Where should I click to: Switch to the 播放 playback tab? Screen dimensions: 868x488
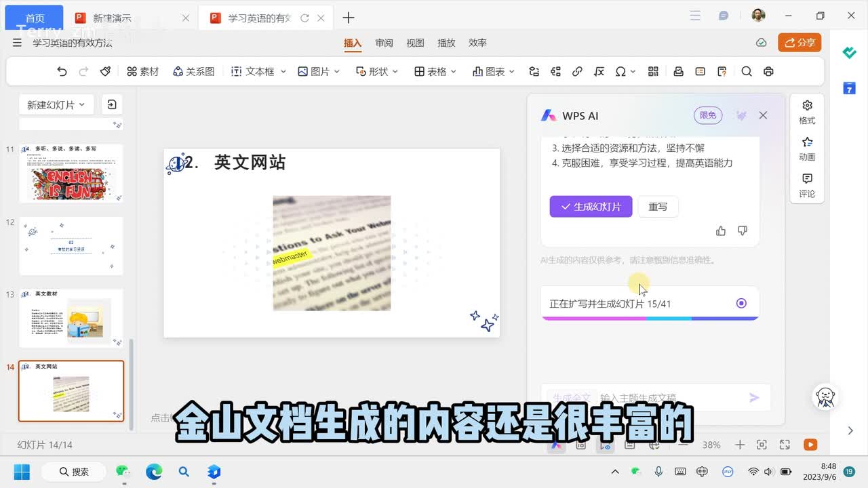[x=446, y=43]
